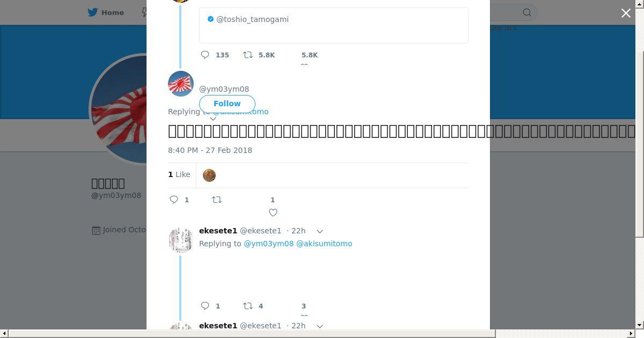Viewport: 644px width, 338px height.
Task: Follow the @ym03ym08 account
Action: tap(227, 104)
